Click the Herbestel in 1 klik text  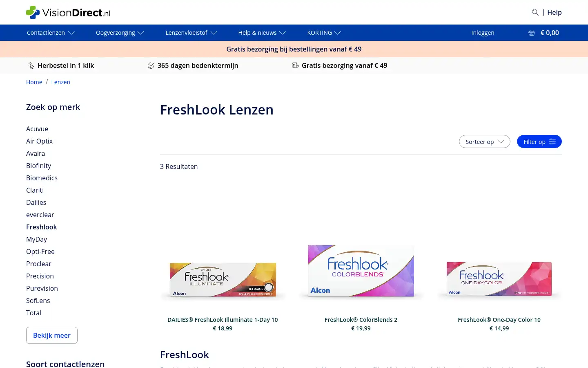point(66,65)
